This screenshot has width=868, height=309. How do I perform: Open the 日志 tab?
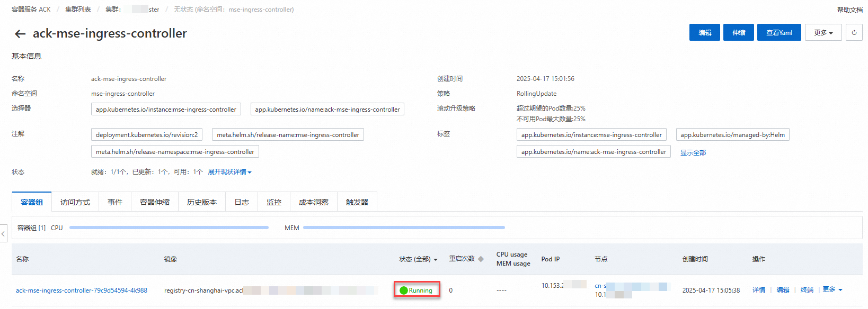click(x=242, y=202)
